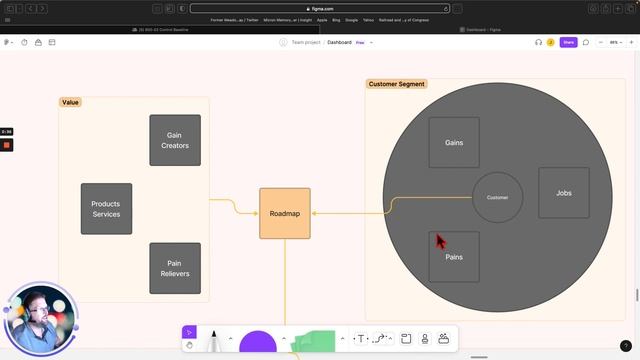This screenshot has width=640, height=360.
Task: Click the Dashboard file name
Action: point(339,42)
